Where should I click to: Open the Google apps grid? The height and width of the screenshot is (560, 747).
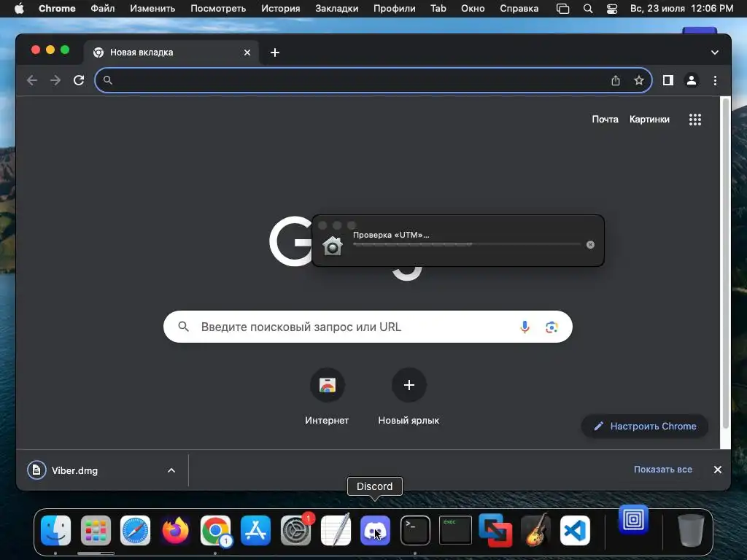click(695, 120)
